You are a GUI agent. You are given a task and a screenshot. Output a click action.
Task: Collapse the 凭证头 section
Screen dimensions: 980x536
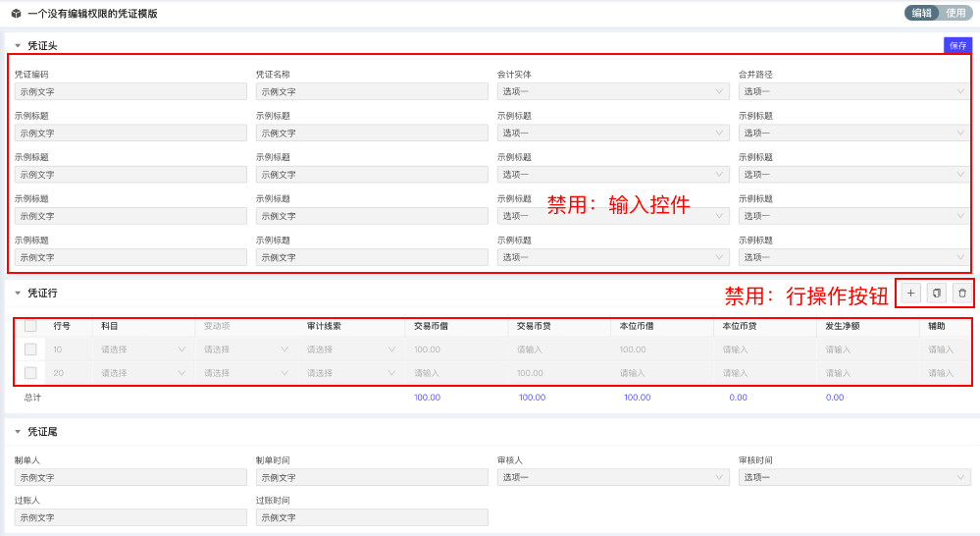[x=17, y=46]
